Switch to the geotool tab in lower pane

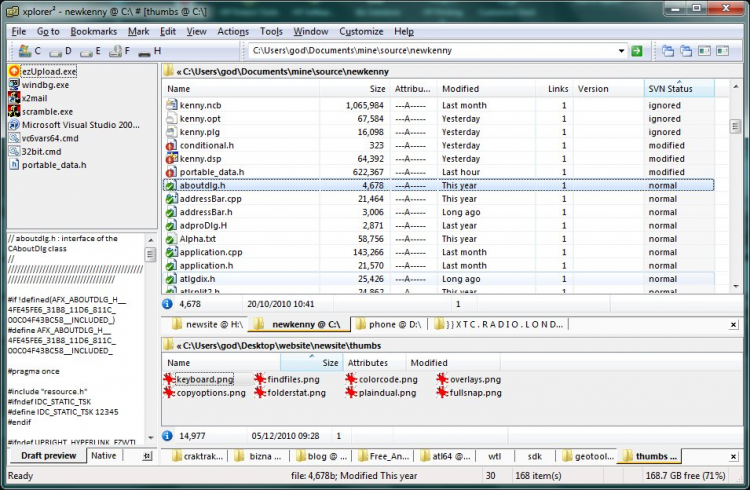pyautogui.click(x=588, y=457)
